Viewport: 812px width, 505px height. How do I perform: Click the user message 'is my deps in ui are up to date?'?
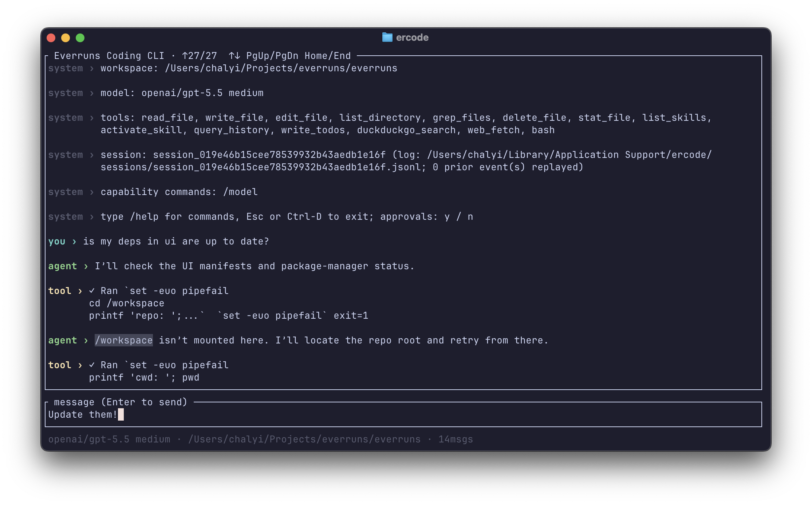[176, 242]
